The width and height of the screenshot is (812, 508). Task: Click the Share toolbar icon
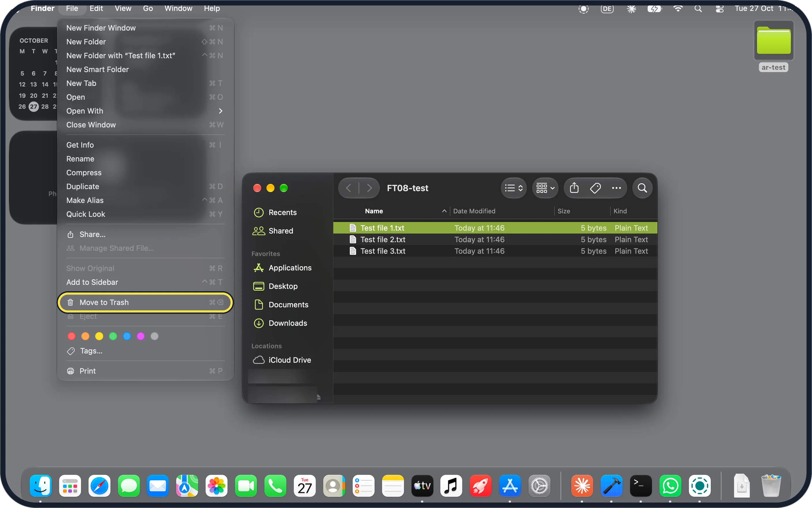pos(574,188)
